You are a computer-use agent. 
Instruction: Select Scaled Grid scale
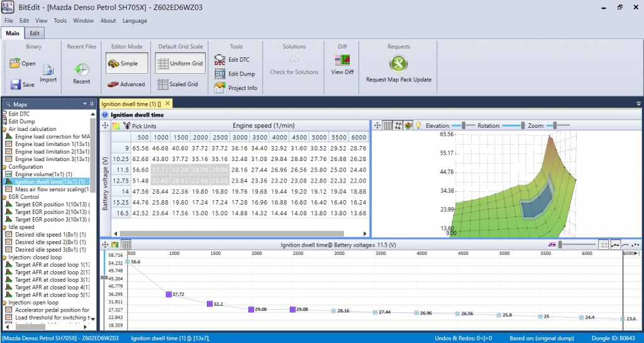[178, 84]
